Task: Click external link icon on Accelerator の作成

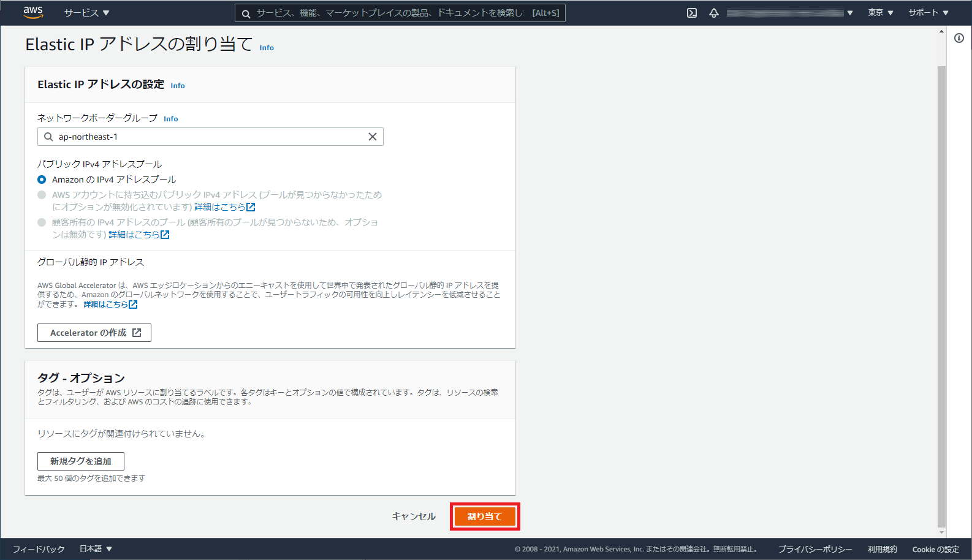Action: tap(137, 333)
